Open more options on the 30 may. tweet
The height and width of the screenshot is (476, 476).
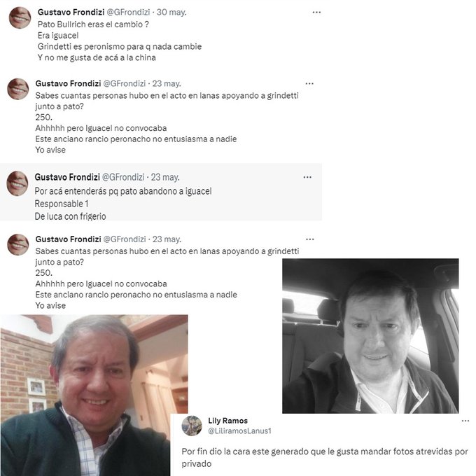point(316,13)
